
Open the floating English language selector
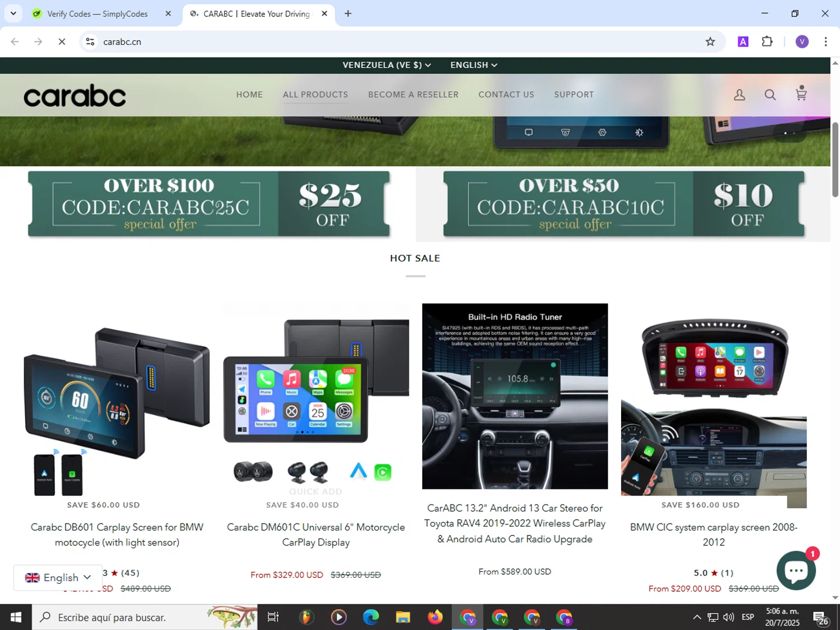(58, 577)
